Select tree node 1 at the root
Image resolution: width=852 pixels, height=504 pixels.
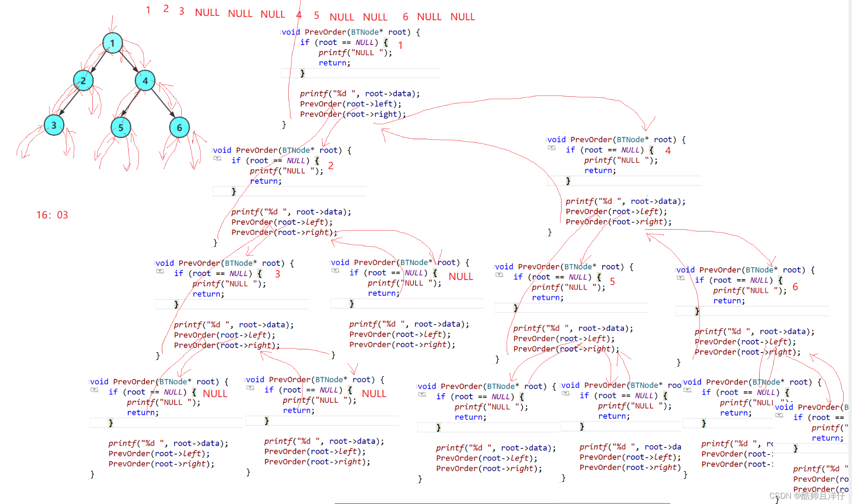112,43
